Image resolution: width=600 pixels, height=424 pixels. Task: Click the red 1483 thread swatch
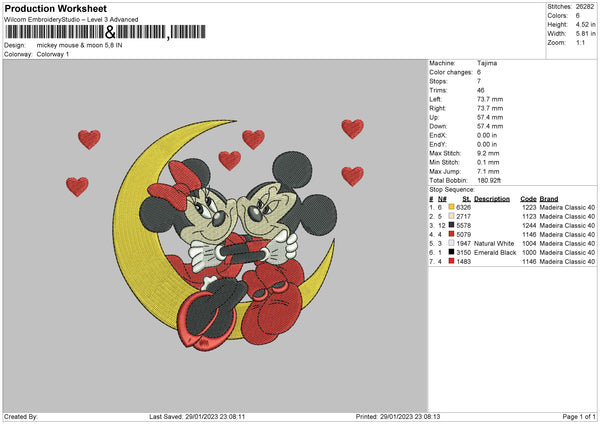452,261
